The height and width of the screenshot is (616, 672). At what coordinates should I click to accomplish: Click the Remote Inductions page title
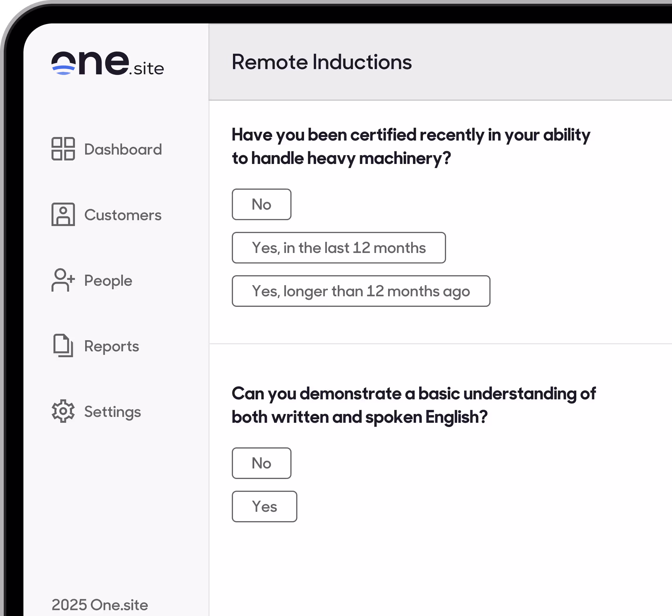(x=321, y=62)
